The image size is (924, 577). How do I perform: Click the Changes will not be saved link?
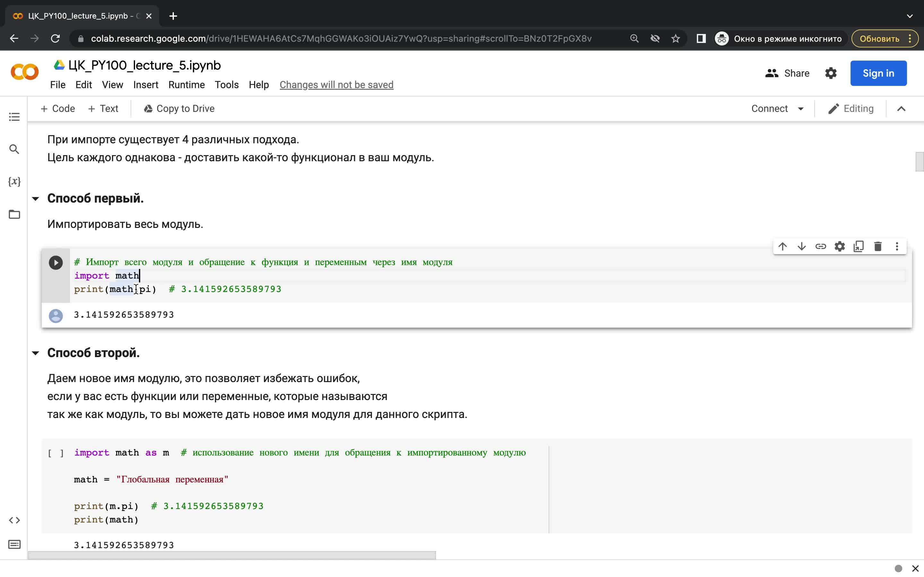tap(336, 85)
